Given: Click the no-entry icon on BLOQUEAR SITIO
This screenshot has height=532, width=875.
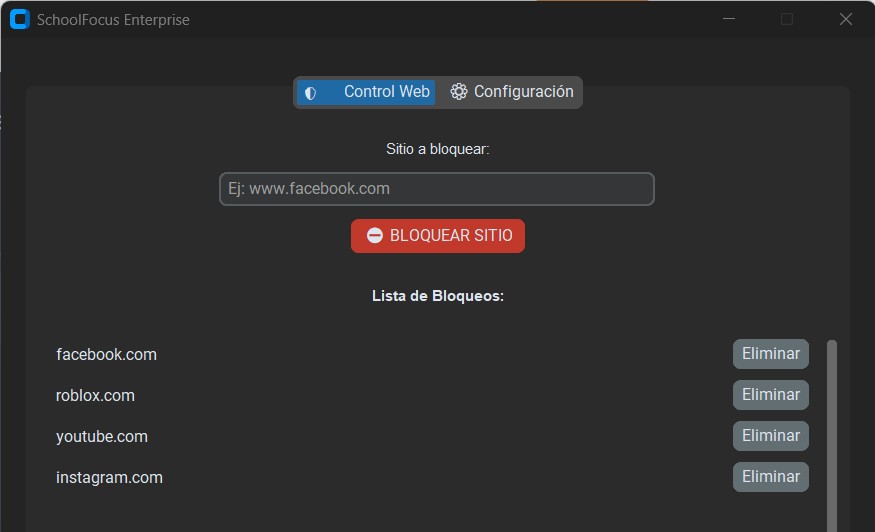Looking at the screenshot, I should [x=374, y=236].
